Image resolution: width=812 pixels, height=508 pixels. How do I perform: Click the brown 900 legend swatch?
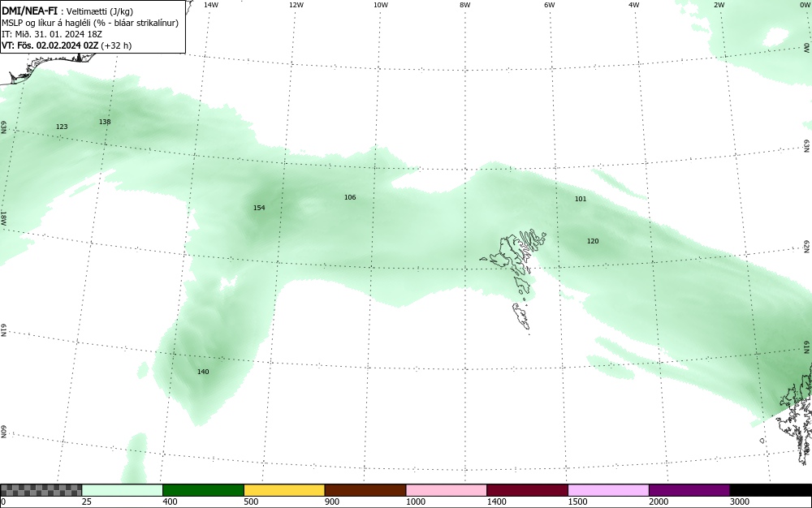[x=365, y=490]
